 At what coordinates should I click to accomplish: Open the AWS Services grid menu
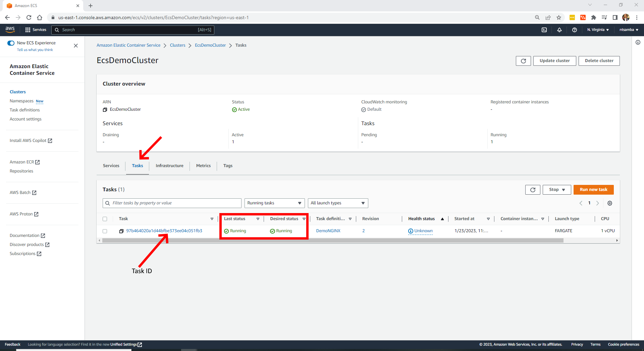point(28,30)
